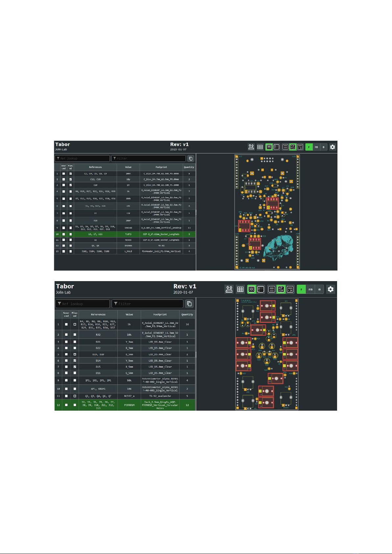This screenshot has height=554, width=392.
Task: Show front layer F in upper view
Action: click(x=309, y=147)
